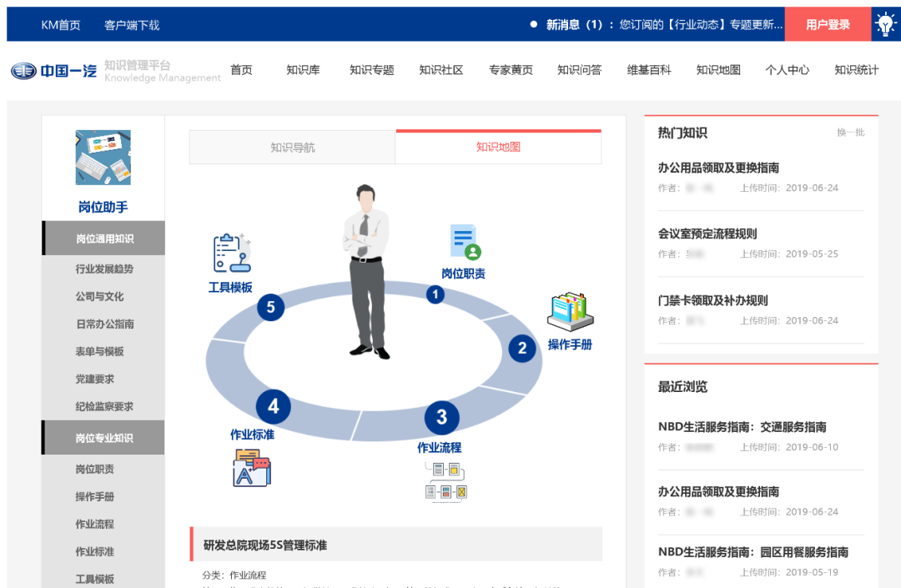Click the 分类：作业流程 label
This screenshot has width=901, height=588.
pyautogui.click(x=234, y=575)
